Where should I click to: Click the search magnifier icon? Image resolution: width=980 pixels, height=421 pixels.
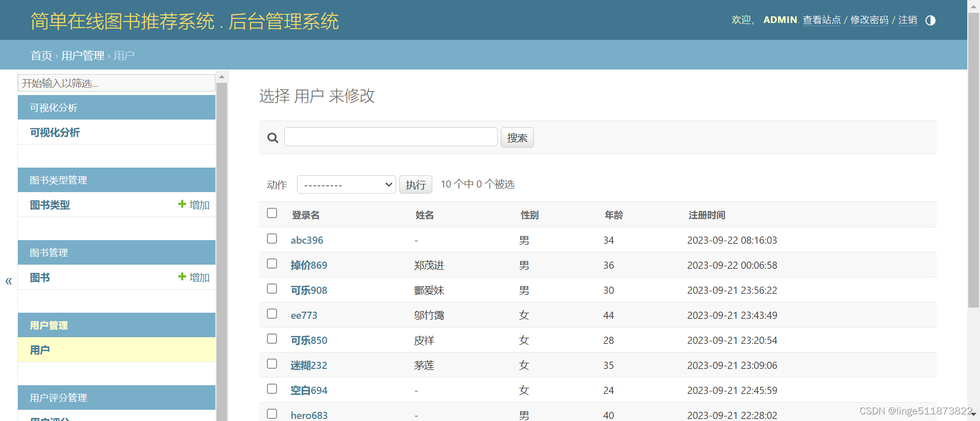[273, 138]
